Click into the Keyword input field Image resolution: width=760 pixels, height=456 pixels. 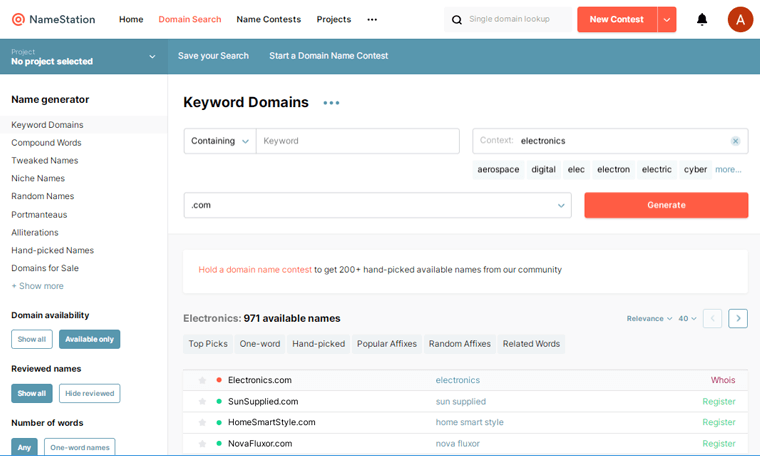[358, 141]
